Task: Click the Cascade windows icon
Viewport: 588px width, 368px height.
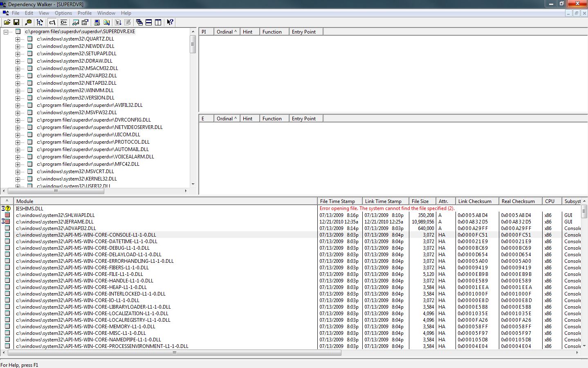Action: coord(139,22)
